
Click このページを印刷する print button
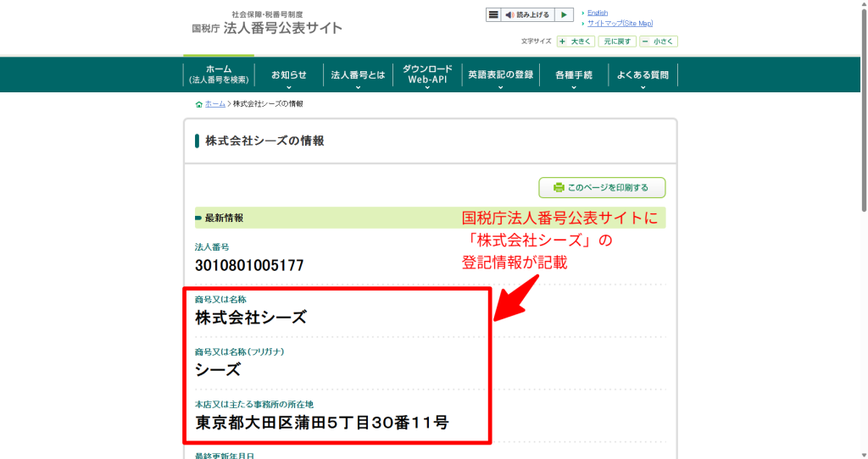[602, 187]
